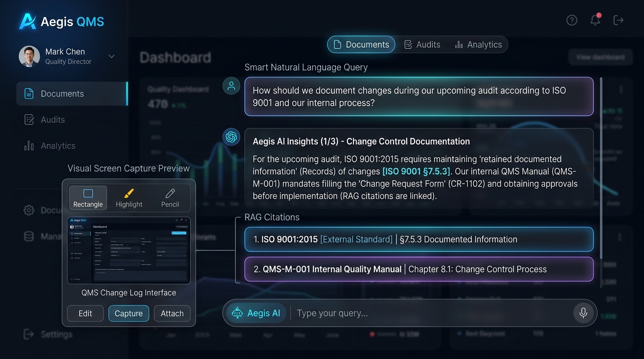Click the microphone voice input icon
The width and height of the screenshot is (644, 359).
tap(583, 313)
